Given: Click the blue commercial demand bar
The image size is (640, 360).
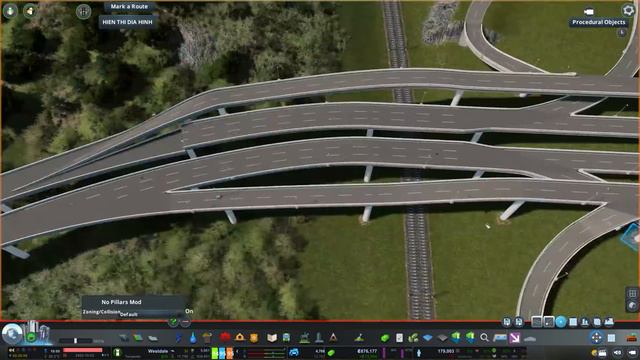Looking at the screenshot, I should coord(222,353).
